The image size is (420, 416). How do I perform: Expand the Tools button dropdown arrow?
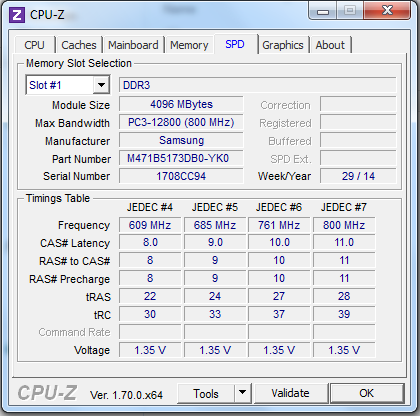tap(243, 393)
